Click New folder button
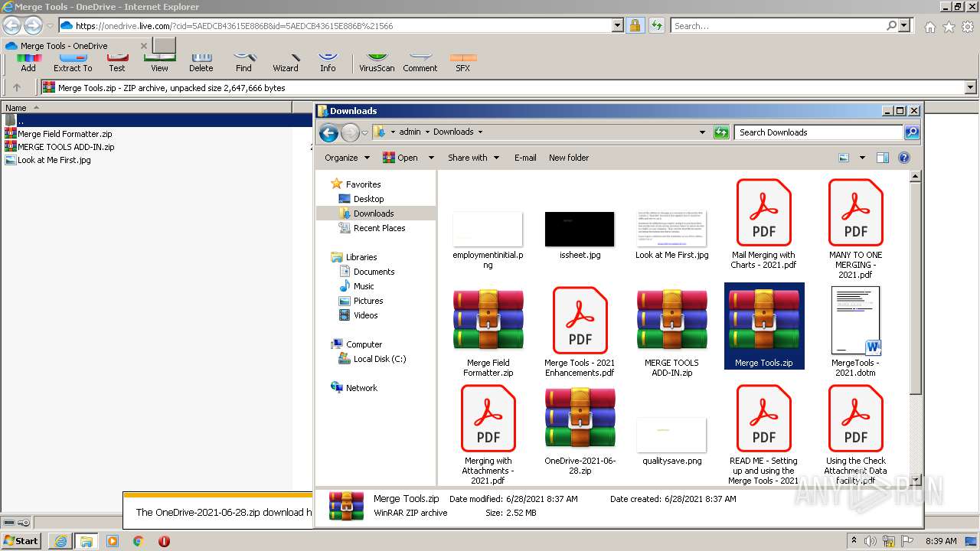 click(x=569, y=158)
